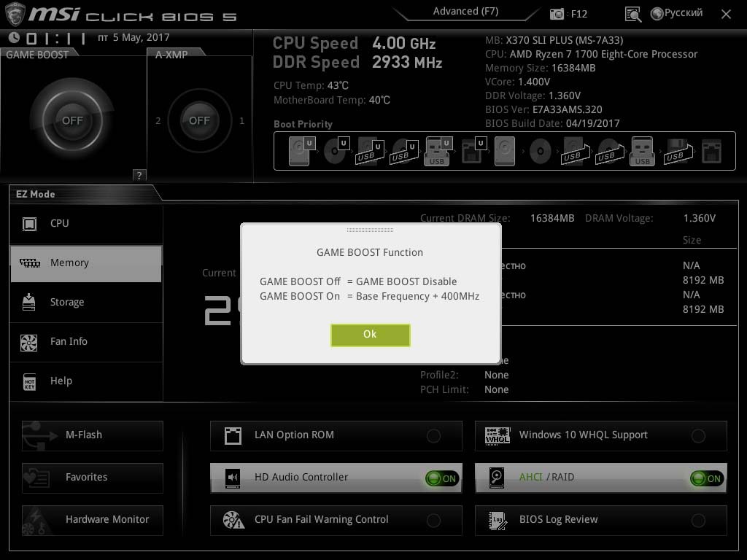Open Favorites
This screenshot has height=560, width=747.
93,478
